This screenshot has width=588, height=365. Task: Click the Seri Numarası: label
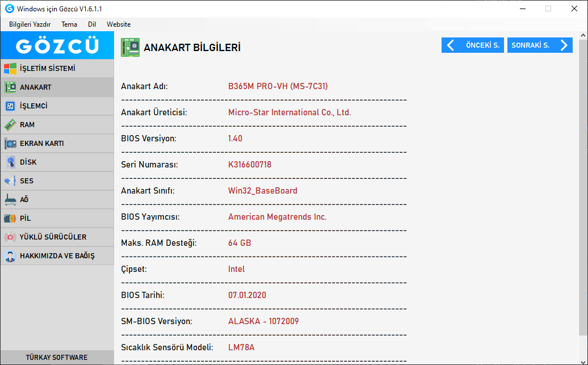(x=149, y=165)
